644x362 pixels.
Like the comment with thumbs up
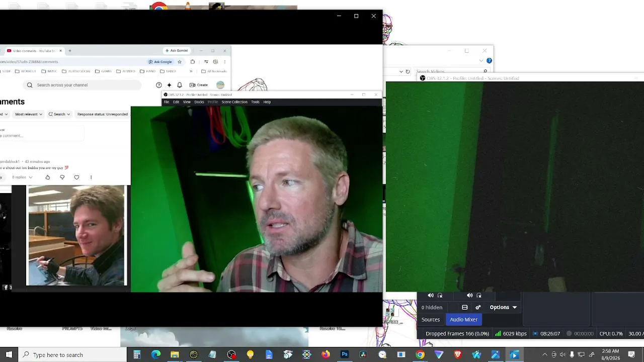click(x=48, y=177)
